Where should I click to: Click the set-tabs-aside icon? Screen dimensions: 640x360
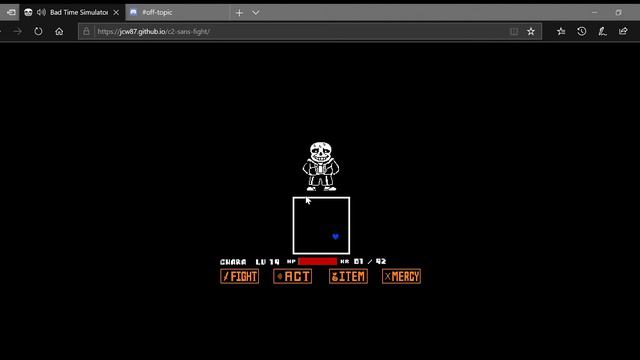pyautogui.click(x=10, y=12)
